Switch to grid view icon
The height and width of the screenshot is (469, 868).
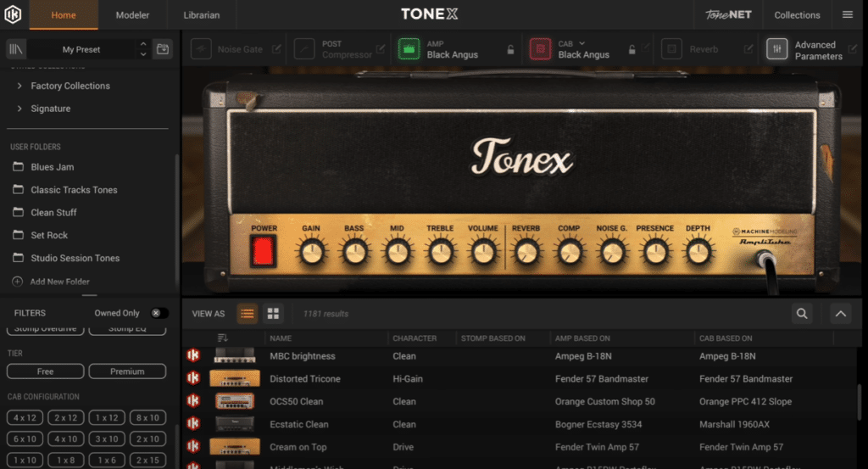273,314
